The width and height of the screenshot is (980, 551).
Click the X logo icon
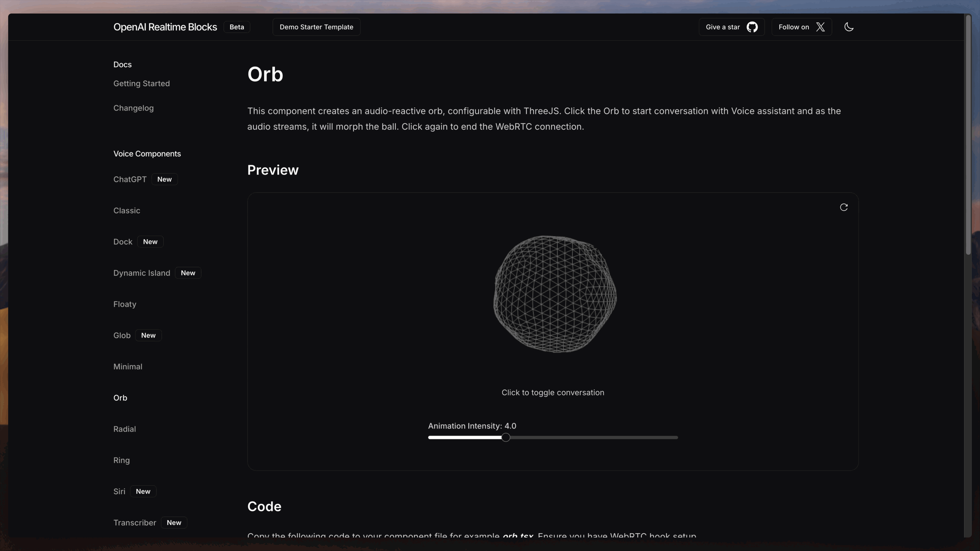pos(820,27)
